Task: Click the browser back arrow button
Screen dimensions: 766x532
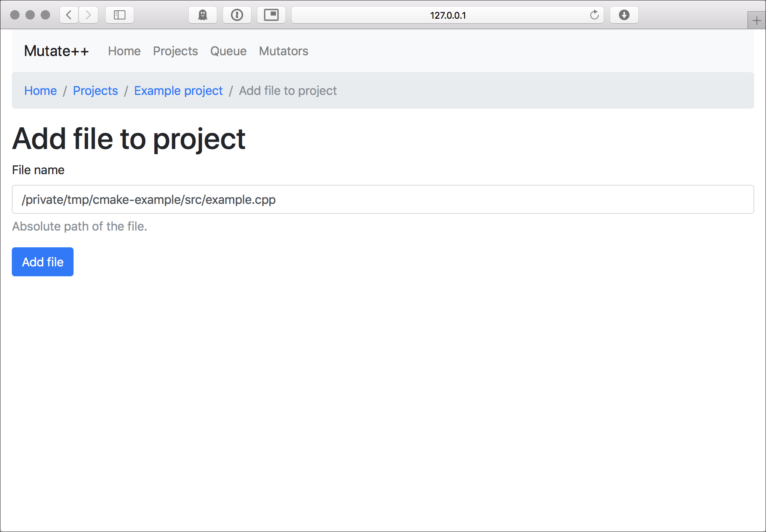Action: tap(69, 15)
